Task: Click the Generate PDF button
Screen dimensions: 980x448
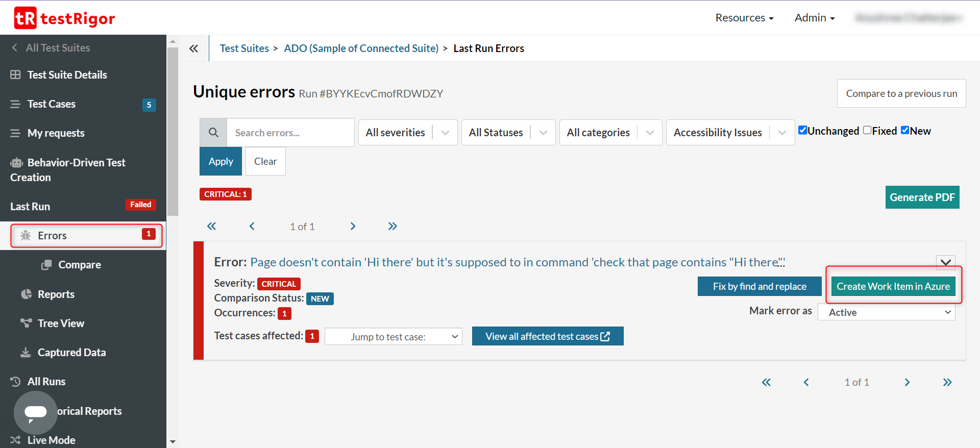Action: click(922, 197)
